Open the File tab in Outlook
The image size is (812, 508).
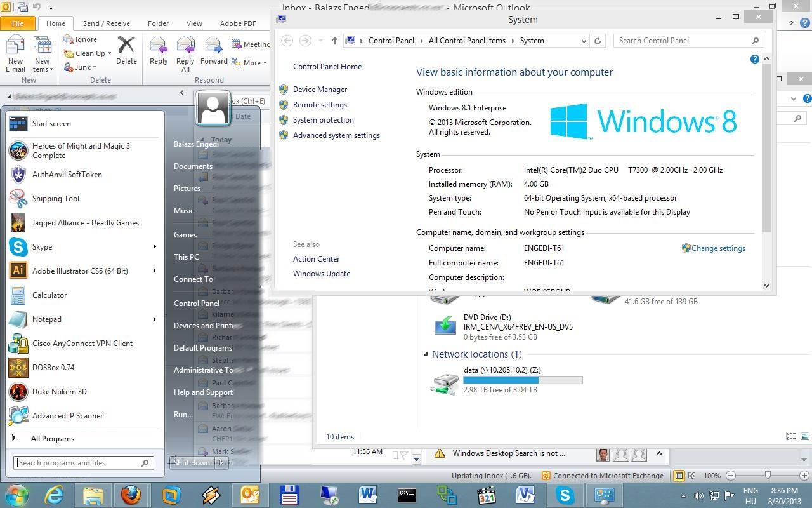coord(18,23)
